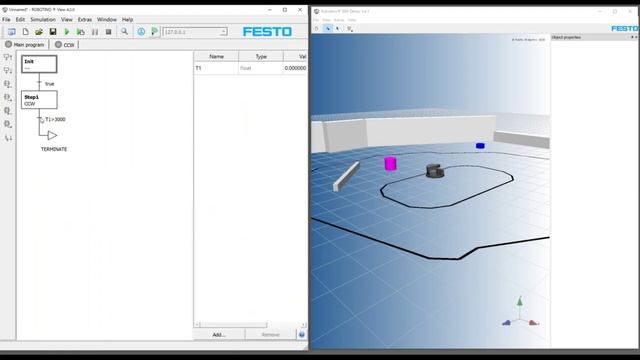
Task: Click the fourth sidebar branch icon
Action: tap(8, 98)
